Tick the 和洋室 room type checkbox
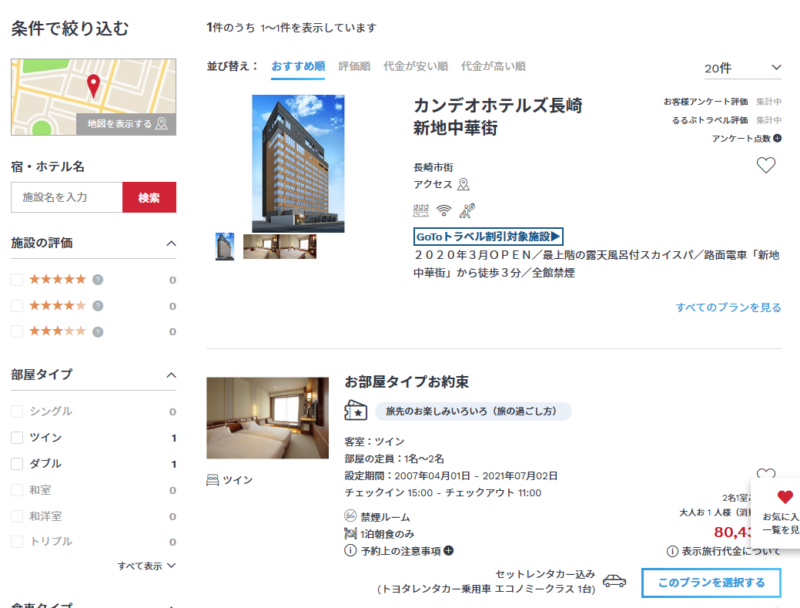The width and height of the screenshot is (800, 608). pos(17,516)
